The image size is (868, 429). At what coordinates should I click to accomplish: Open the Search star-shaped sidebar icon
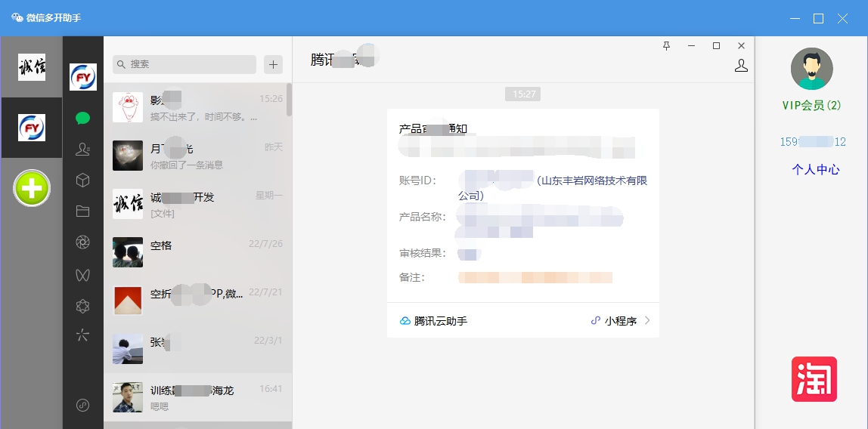point(83,335)
